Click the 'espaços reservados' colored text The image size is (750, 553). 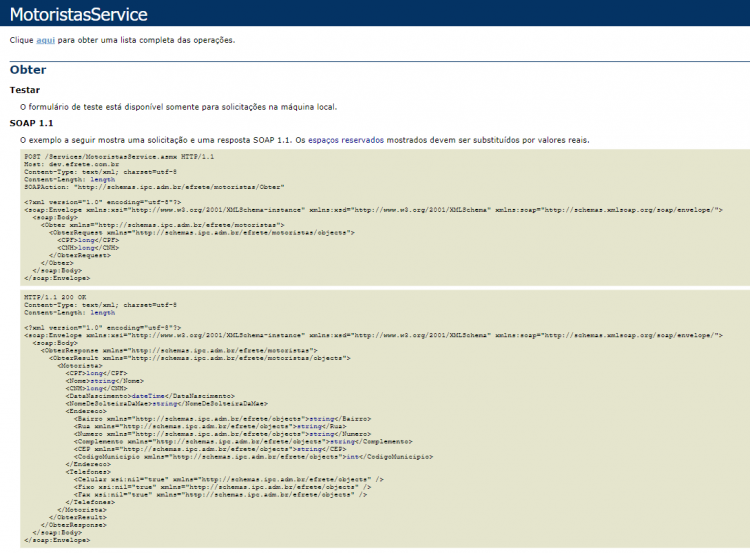346,140
